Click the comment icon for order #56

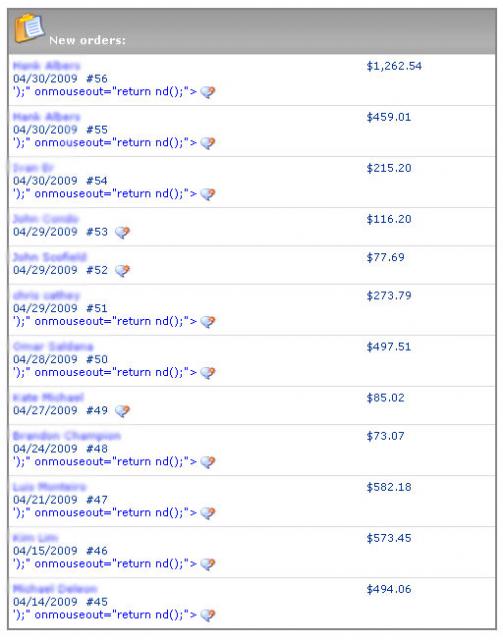[x=207, y=92]
